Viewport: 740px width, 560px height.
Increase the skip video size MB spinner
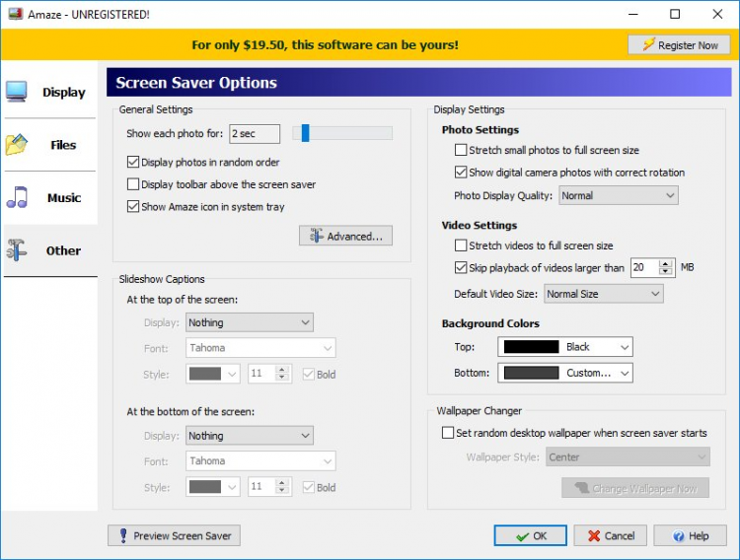[665, 263]
